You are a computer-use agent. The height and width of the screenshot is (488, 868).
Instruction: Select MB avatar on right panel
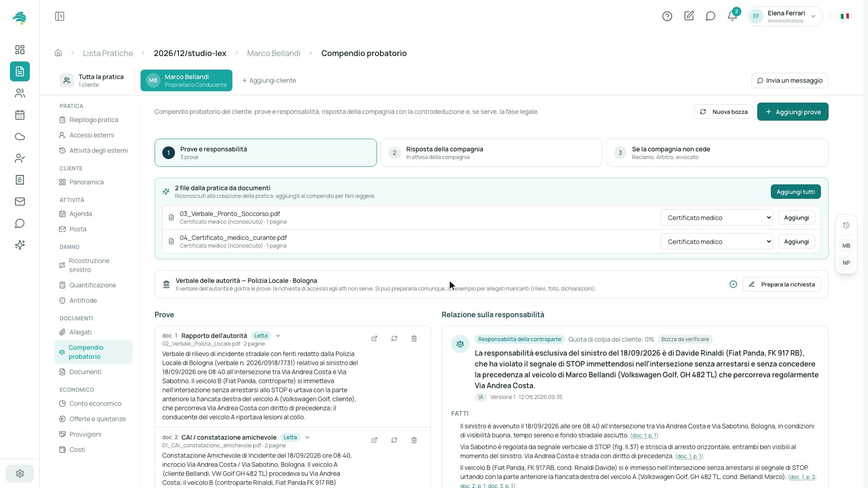point(846,246)
